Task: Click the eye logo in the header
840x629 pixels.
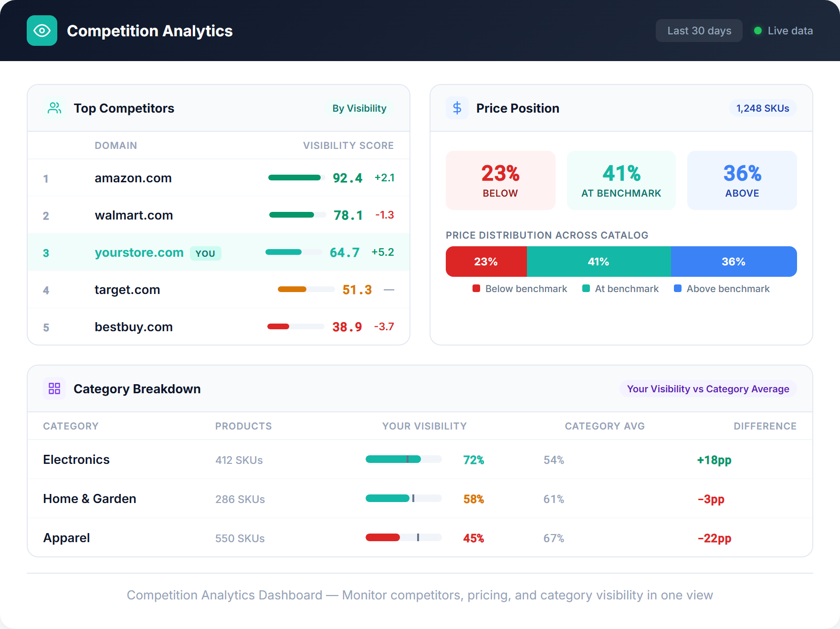Action: [x=42, y=31]
